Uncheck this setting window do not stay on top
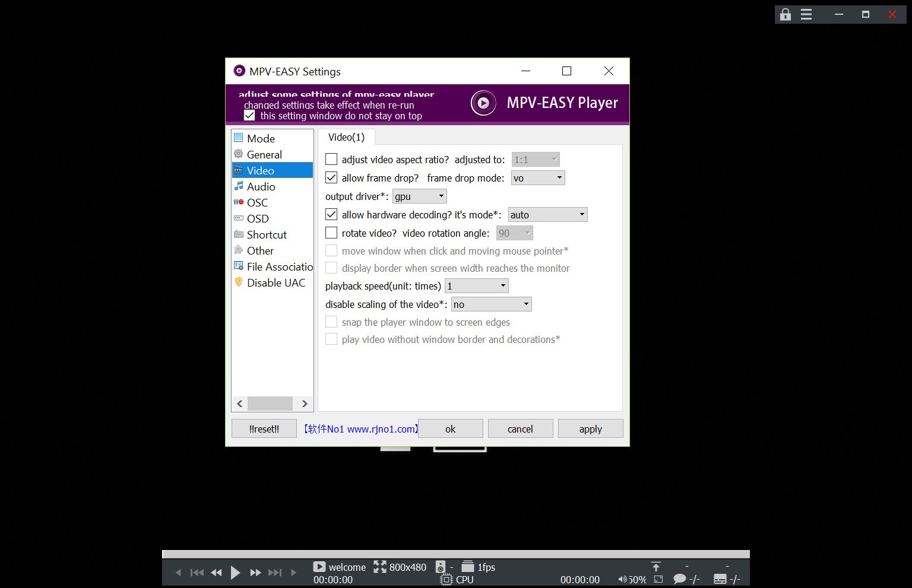Viewport: 912px width, 588px height. click(249, 115)
